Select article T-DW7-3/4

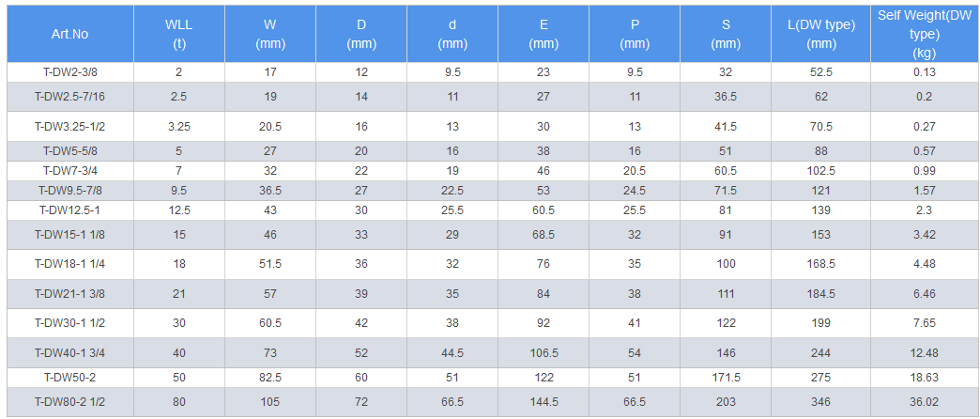coord(70,170)
